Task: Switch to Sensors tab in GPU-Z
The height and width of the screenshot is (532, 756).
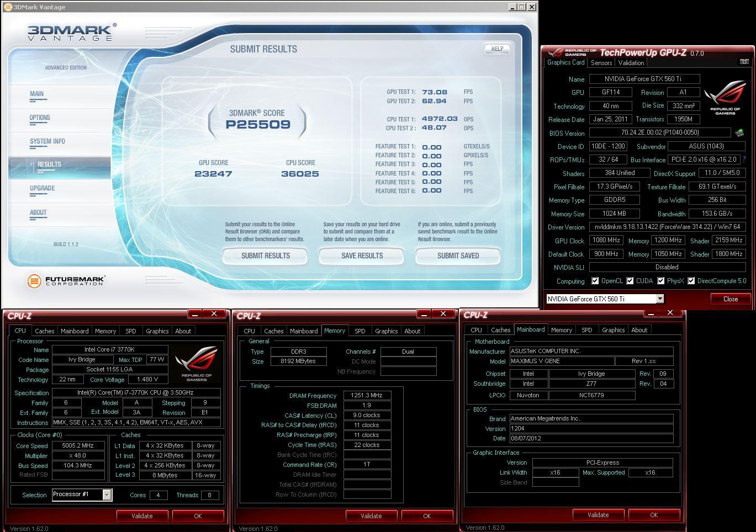Action: tap(601, 63)
